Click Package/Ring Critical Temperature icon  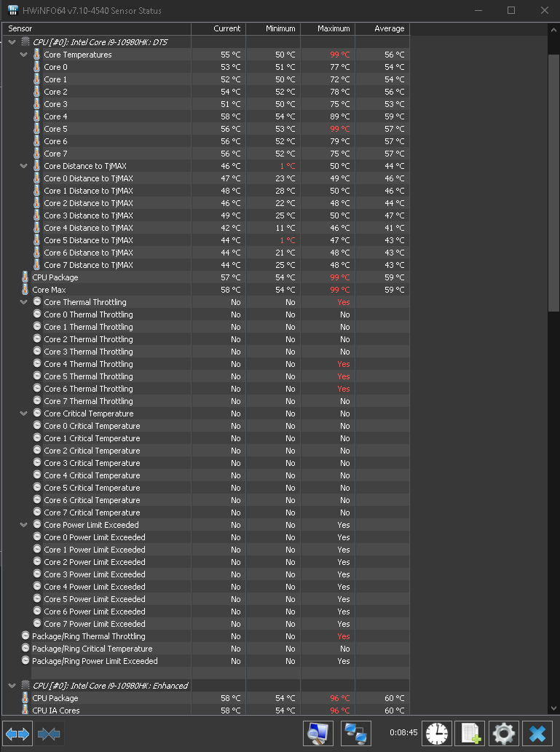[x=25, y=648]
